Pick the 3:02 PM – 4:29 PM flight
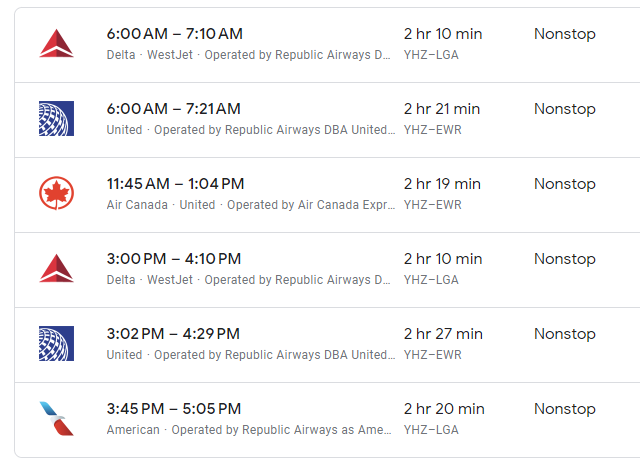Screen dimensions: 640x471 click(174, 334)
